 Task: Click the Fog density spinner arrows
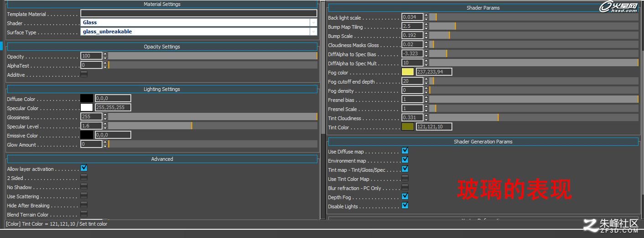click(426, 90)
